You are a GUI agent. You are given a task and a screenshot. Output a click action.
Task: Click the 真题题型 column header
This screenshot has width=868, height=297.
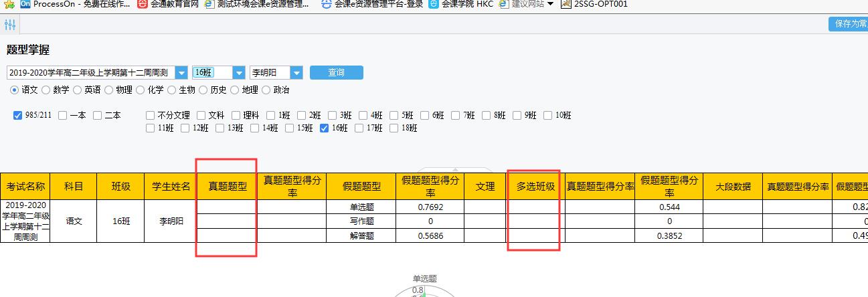228,187
